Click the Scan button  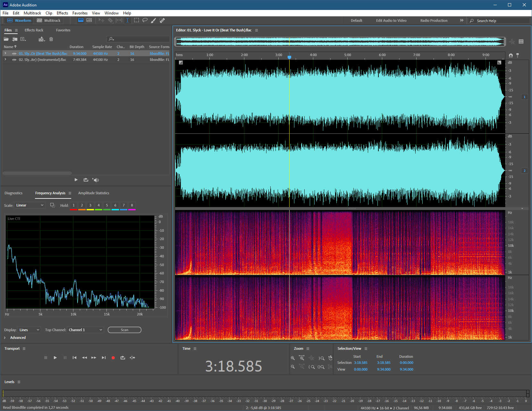click(x=124, y=330)
